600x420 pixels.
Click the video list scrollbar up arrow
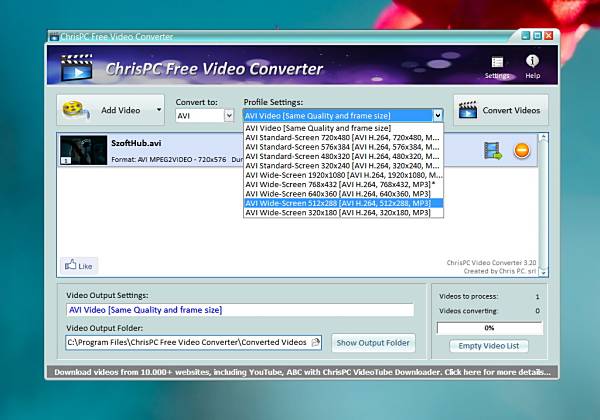tap(543, 138)
